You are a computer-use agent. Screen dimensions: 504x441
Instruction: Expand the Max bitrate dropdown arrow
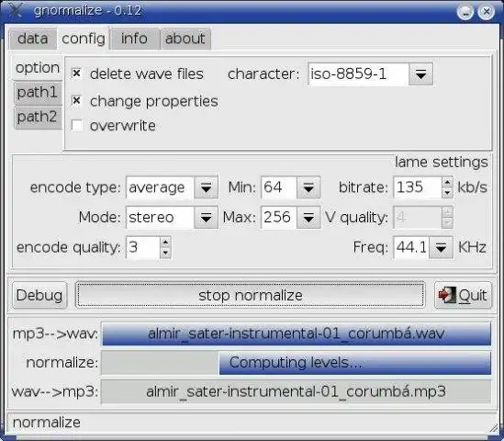coord(308,218)
